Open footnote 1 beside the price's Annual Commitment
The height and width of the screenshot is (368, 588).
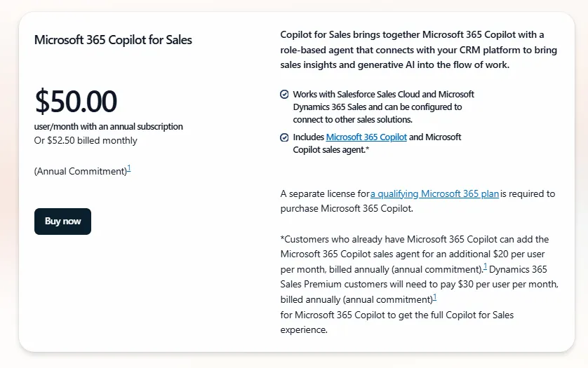[129, 169]
